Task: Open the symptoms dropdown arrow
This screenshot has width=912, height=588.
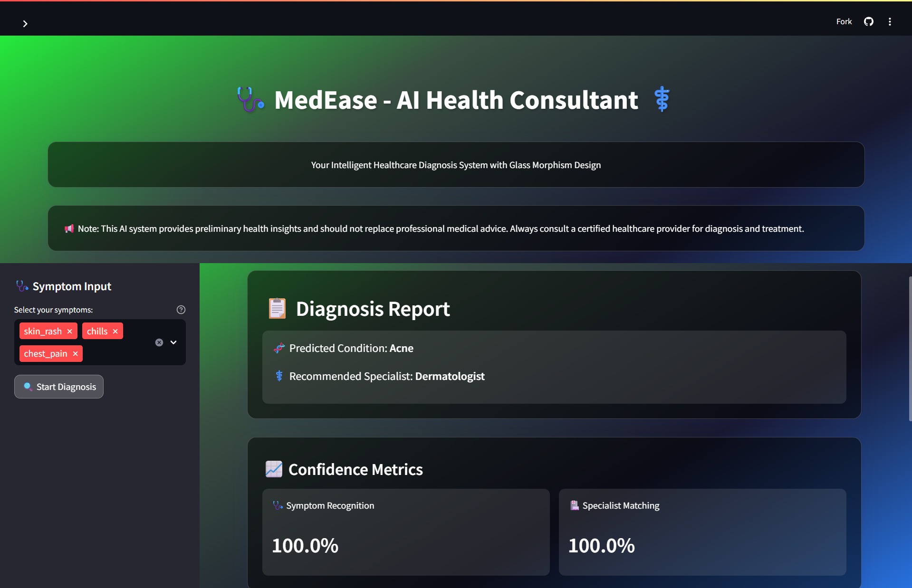Action: [x=173, y=342]
